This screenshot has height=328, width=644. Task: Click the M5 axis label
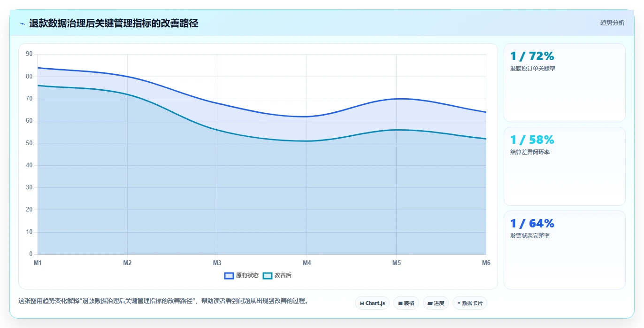click(x=397, y=263)
